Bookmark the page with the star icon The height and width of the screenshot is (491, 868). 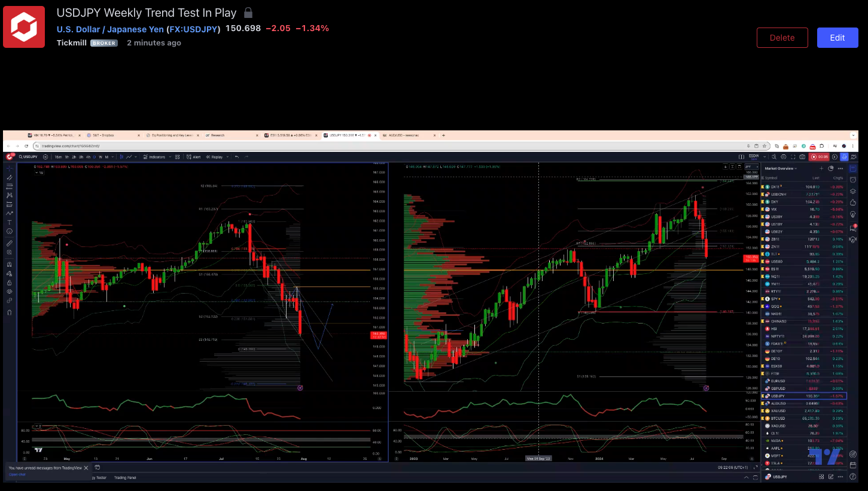point(765,146)
